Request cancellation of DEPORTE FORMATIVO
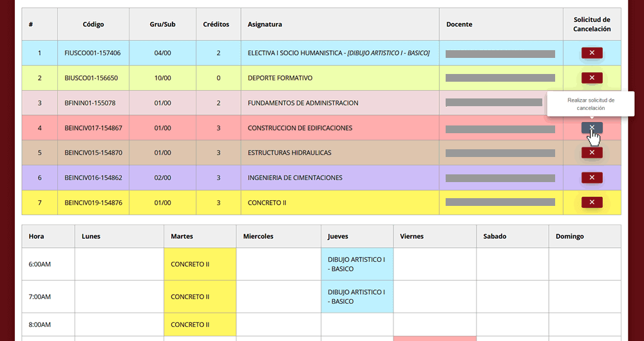This screenshot has width=644, height=341. pos(591,78)
